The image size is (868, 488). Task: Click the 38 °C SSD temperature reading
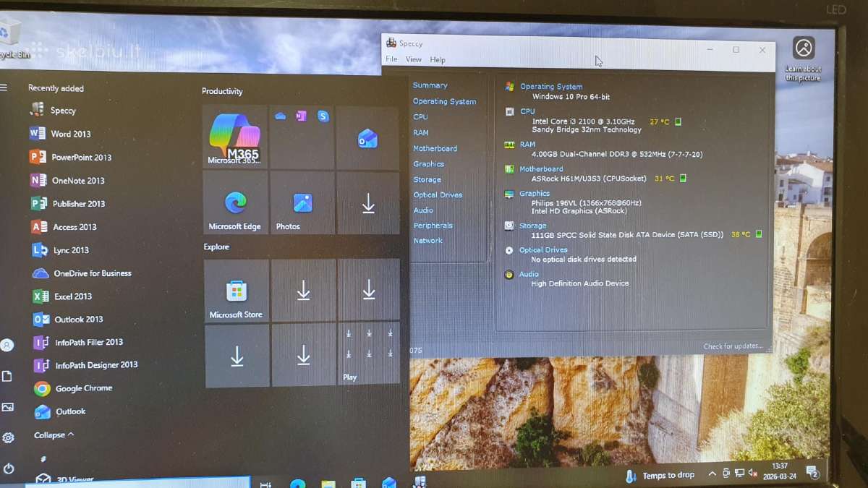pos(741,234)
